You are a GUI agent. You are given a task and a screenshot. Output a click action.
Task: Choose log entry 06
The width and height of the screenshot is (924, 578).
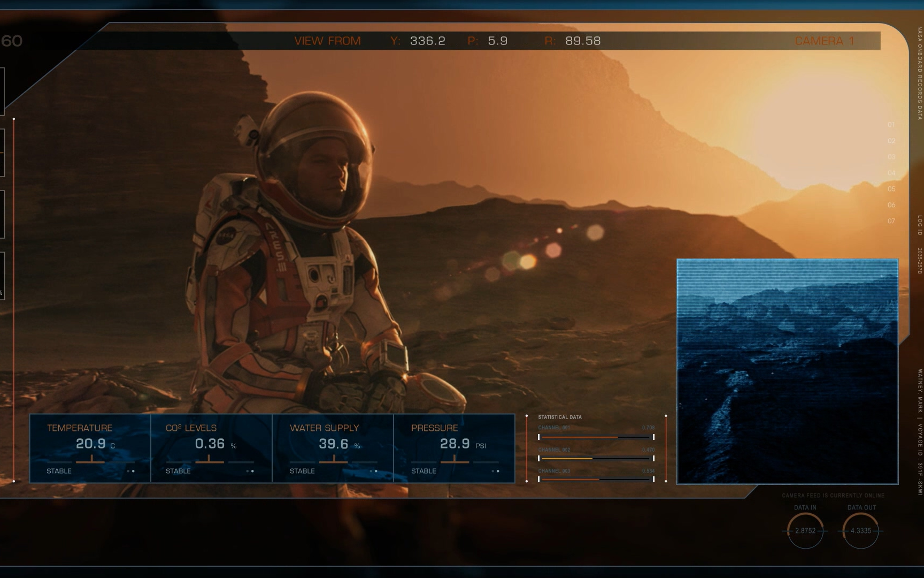coord(891,205)
